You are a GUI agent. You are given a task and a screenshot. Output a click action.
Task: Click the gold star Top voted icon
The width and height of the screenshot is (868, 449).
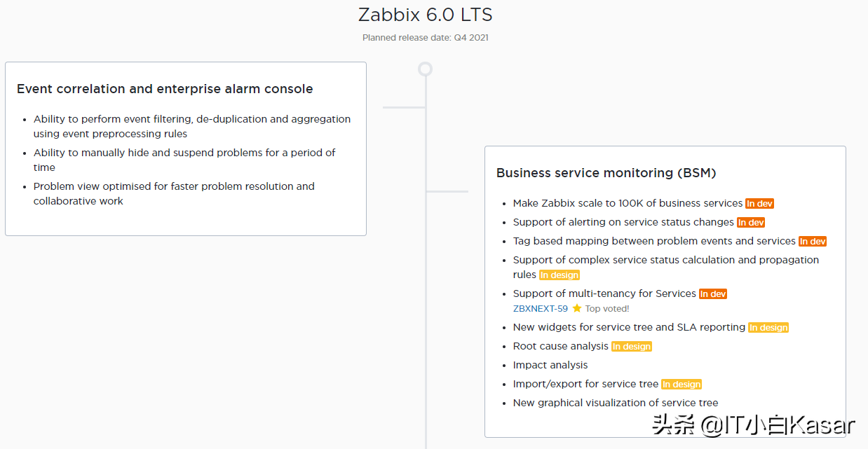[x=577, y=308]
